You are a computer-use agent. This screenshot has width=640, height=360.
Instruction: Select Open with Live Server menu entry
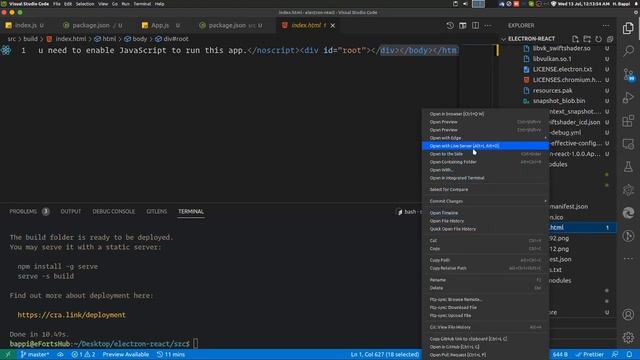(x=485, y=146)
